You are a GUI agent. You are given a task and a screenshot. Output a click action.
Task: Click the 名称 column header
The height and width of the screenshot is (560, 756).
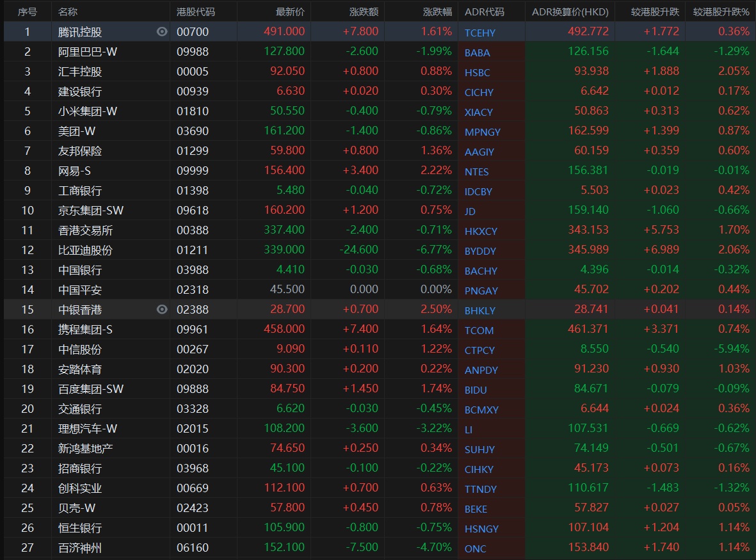point(68,12)
